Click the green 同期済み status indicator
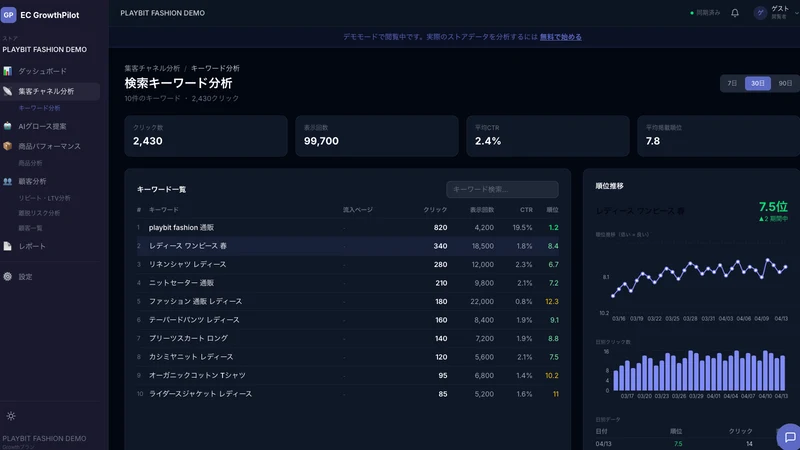Image resolution: width=800 pixels, height=450 pixels. tap(705, 13)
